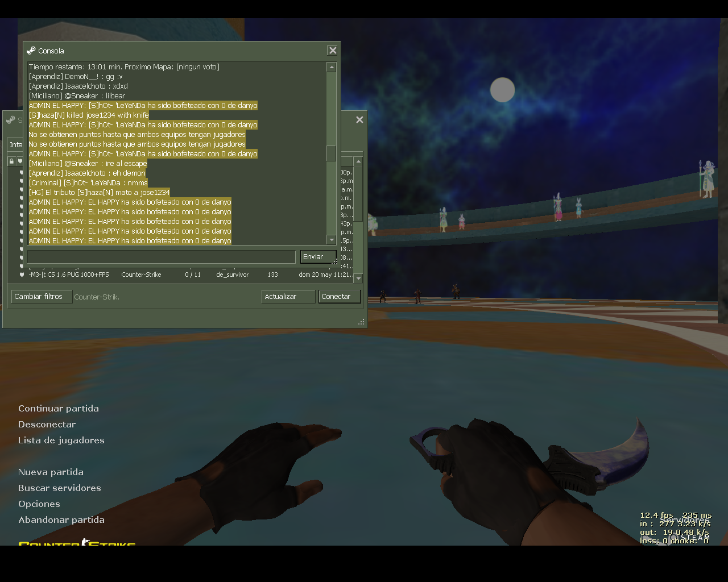Click the Conectar button
The width and height of the screenshot is (728, 582).
340,297
